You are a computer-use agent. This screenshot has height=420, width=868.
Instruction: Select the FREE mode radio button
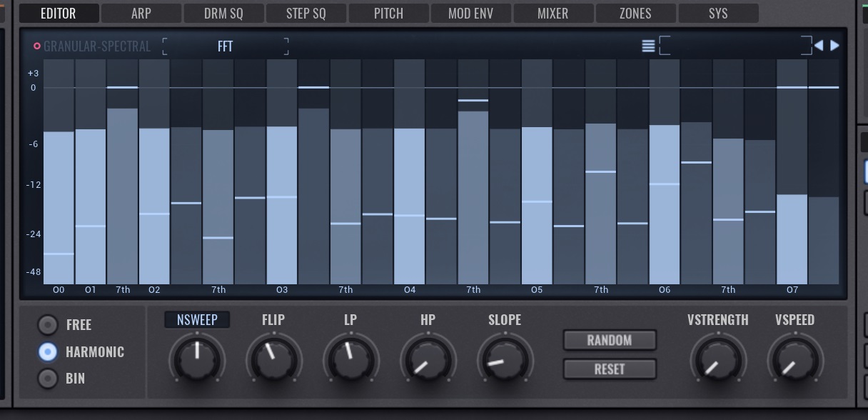(x=48, y=325)
